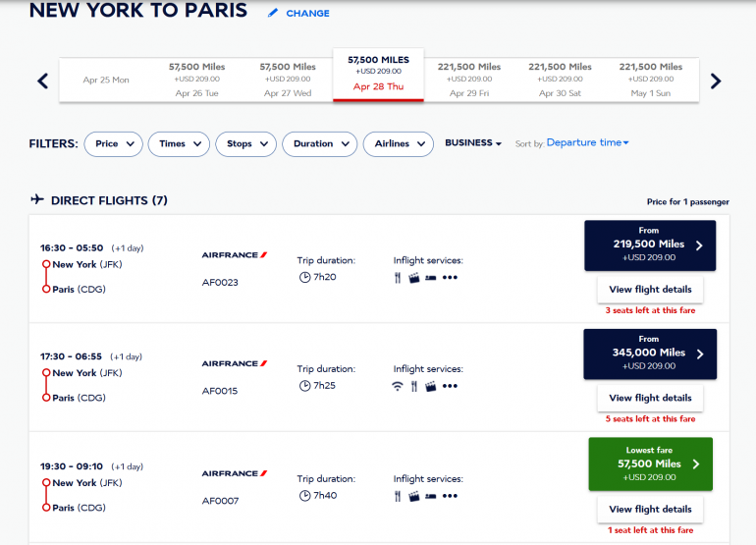Click the entertainment icon on flight AF0007

414,496
